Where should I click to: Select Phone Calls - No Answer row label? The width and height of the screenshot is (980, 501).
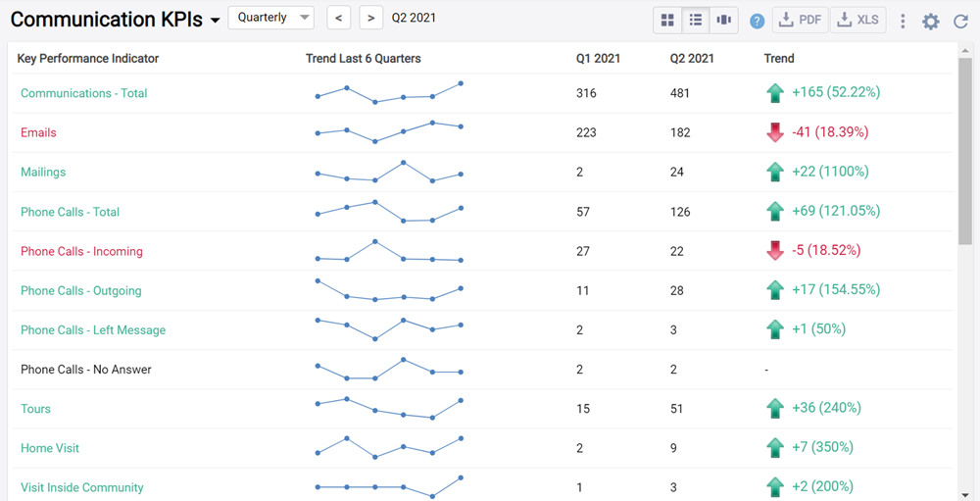point(86,370)
